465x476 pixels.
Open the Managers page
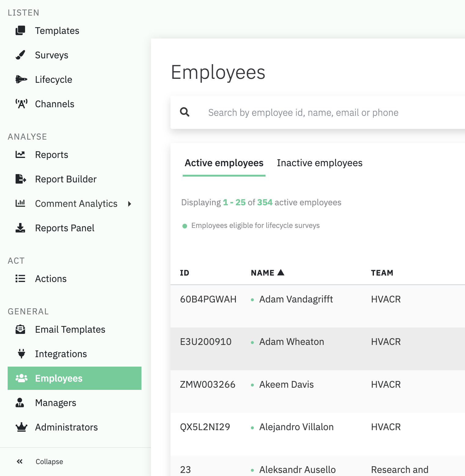tap(56, 403)
